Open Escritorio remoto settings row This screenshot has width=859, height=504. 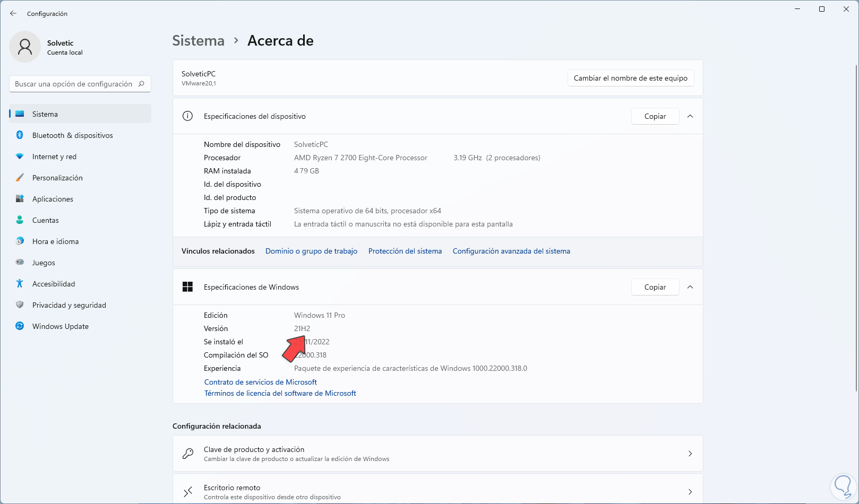coord(437,492)
